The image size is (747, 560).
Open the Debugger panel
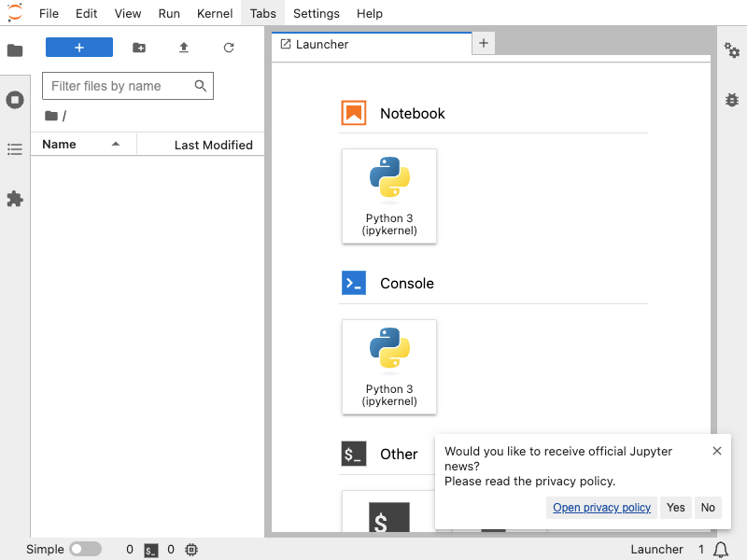(x=732, y=100)
